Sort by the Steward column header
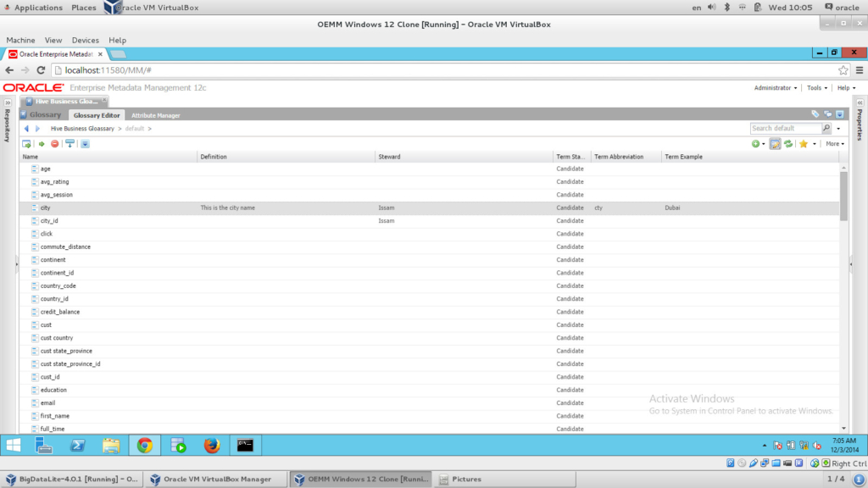Image resolution: width=868 pixels, height=488 pixels. 464,157
